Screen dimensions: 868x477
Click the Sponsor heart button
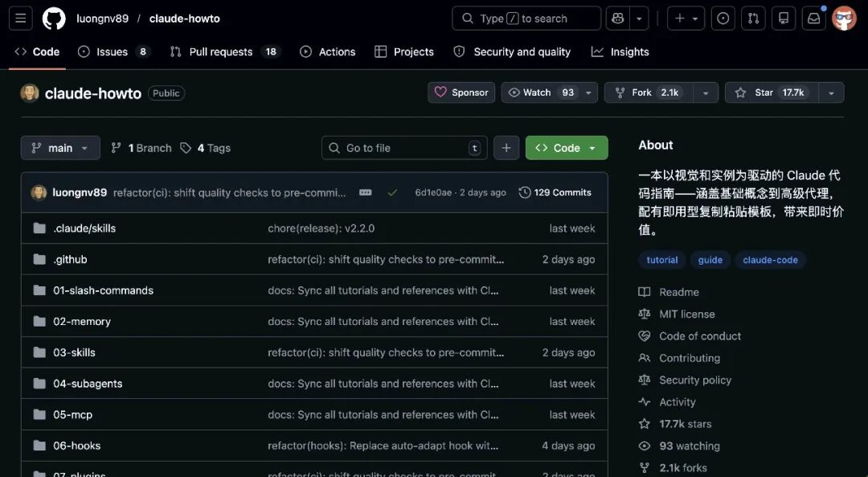tap(461, 93)
